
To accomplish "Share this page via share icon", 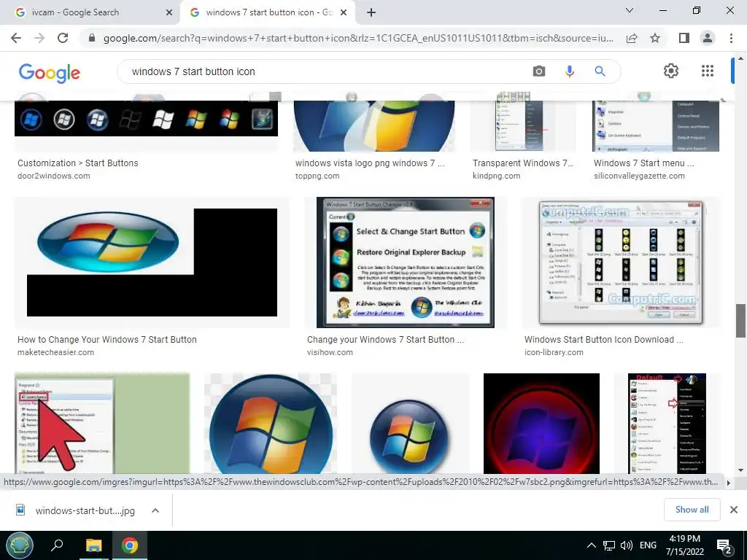I will click(632, 38).
